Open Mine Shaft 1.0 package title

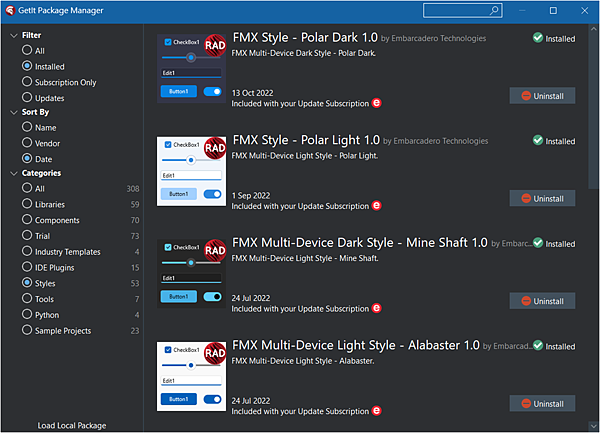(x=360, y=243)
